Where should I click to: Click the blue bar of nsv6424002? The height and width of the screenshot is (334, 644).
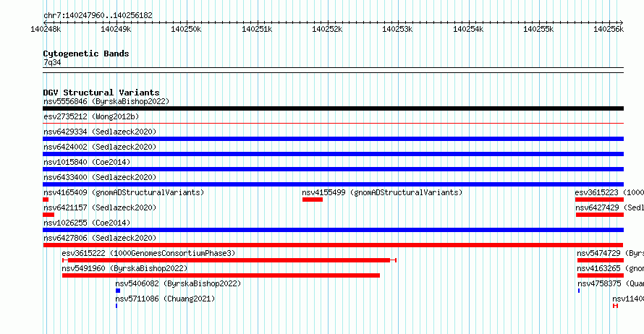[333, 154]
